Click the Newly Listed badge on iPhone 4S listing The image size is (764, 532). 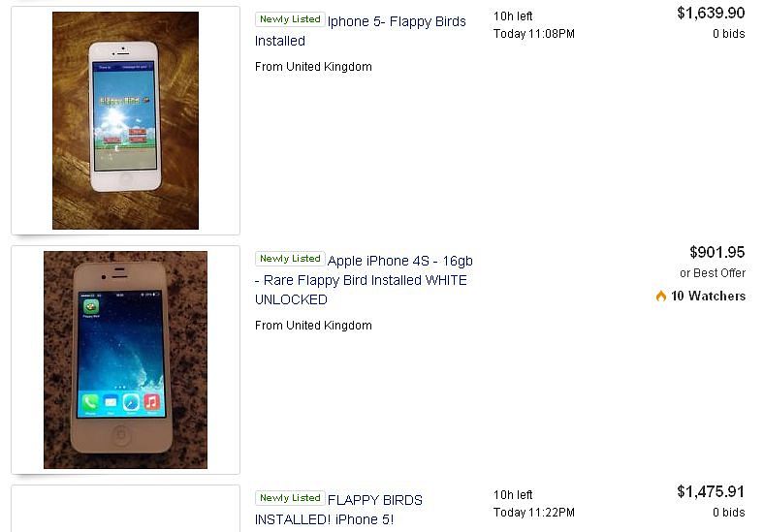(x=290, y=259)
